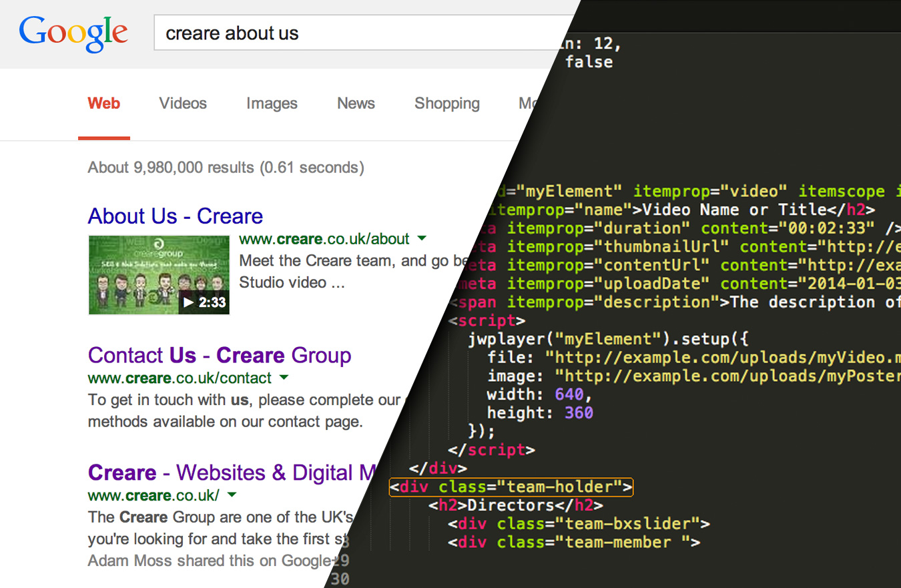
Task: Click the opening <script> tag line
Action: 487,321
